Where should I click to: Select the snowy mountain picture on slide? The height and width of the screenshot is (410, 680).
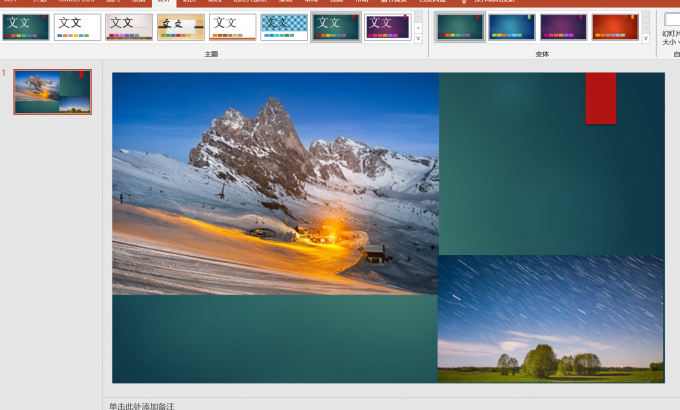click(x=275, y=184)
